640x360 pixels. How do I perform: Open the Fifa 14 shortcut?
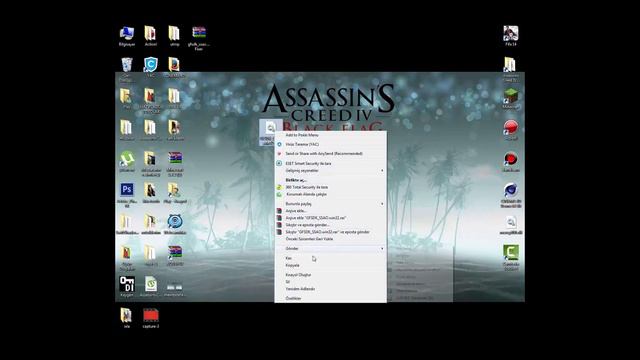point(511,35)
